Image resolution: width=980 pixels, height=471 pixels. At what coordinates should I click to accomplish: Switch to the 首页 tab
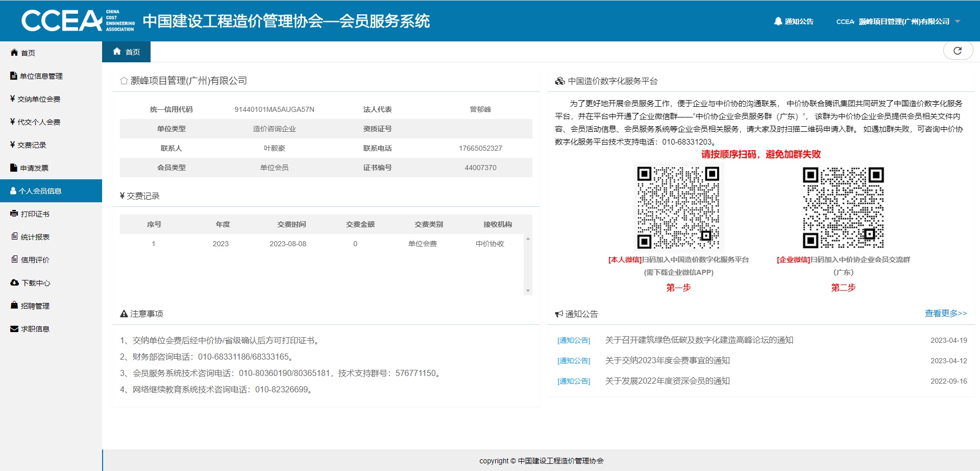pos(127,52)
